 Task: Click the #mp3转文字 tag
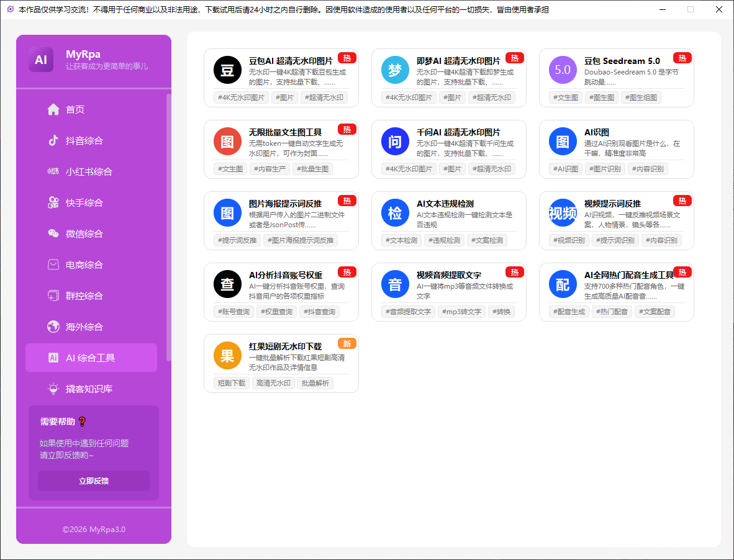coord(461,312)
